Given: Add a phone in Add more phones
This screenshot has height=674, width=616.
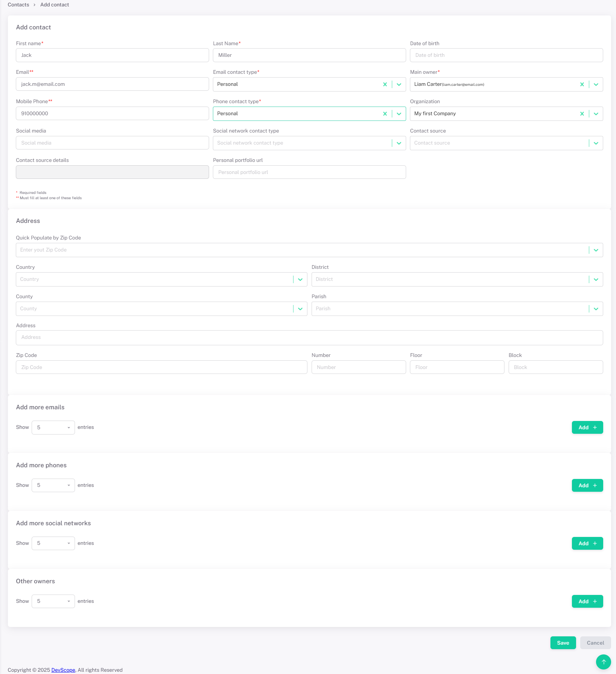Looking at the screenshot, I should [587, 485].
